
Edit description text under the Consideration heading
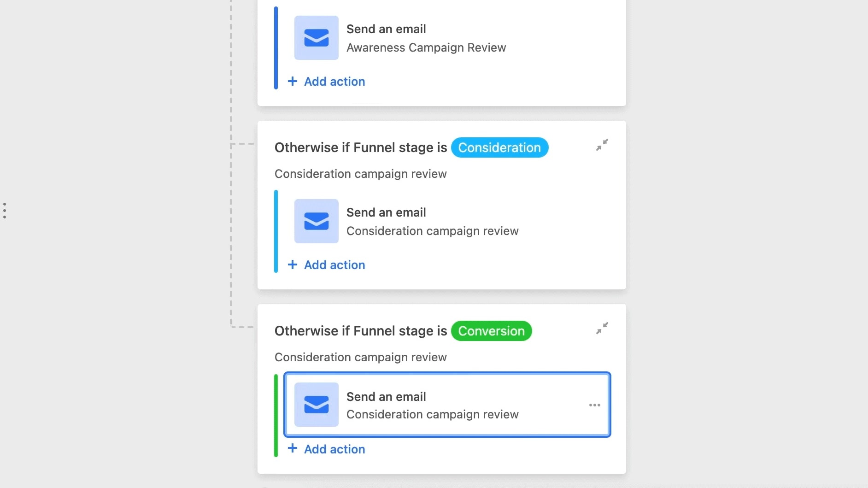360,174
